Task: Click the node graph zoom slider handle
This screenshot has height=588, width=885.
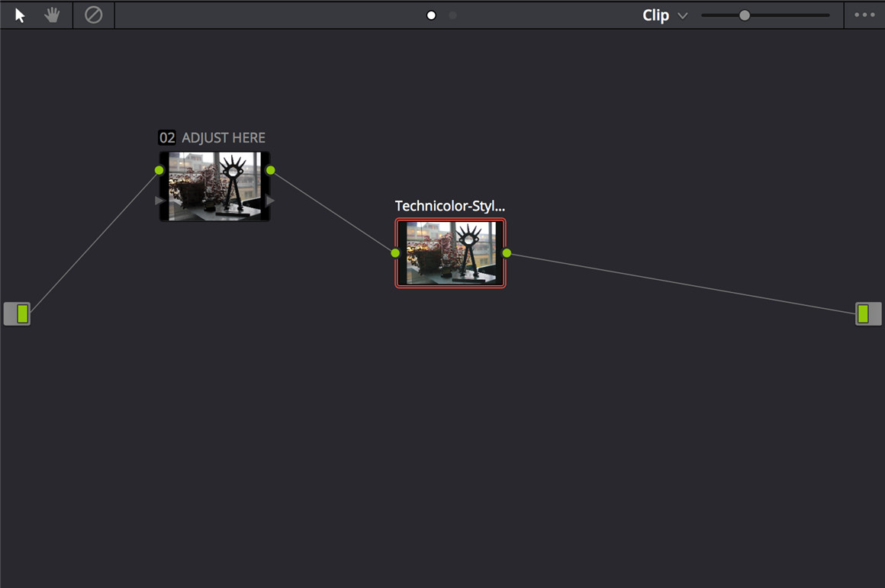Action: pos(745,15)
